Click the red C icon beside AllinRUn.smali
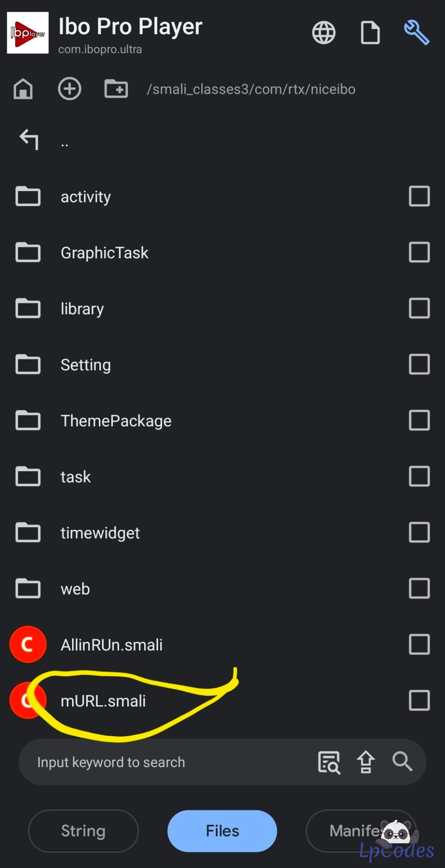Screen dimensions: 445x868 28,644
